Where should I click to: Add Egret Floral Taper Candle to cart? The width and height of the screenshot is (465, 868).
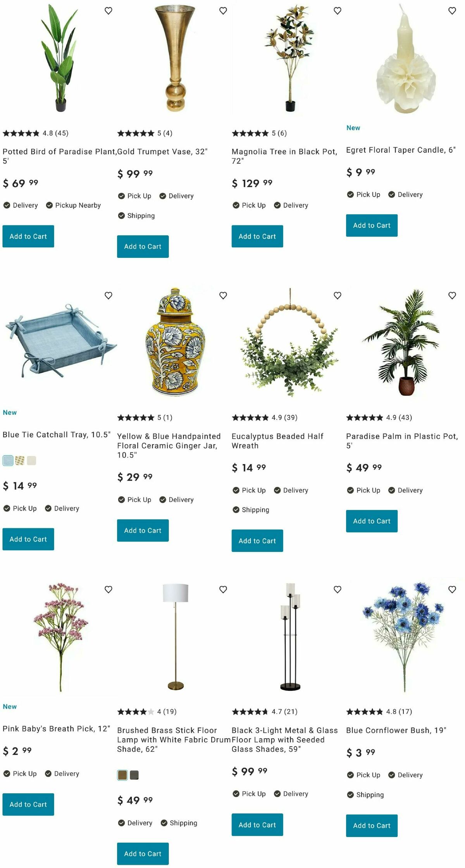click(372, 226)
